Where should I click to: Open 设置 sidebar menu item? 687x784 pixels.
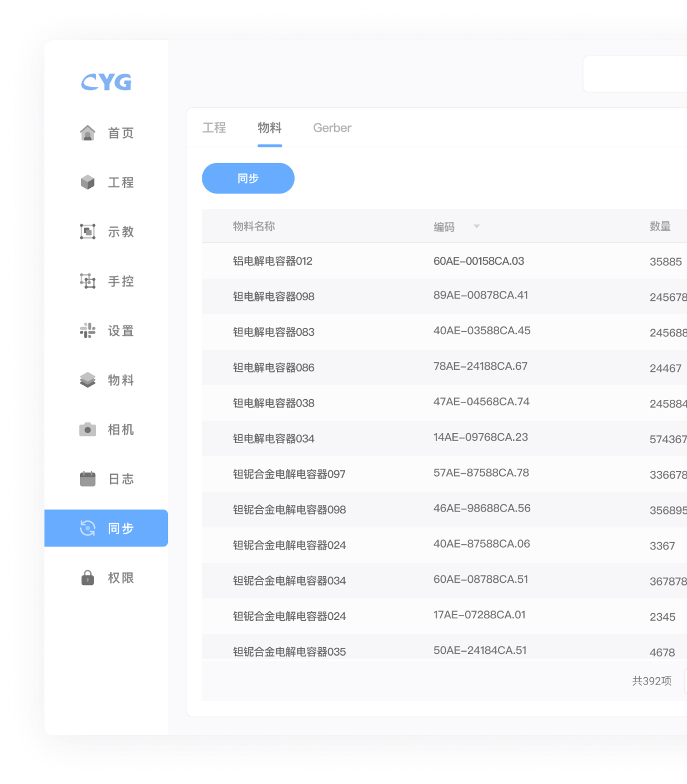coord(106,330)
